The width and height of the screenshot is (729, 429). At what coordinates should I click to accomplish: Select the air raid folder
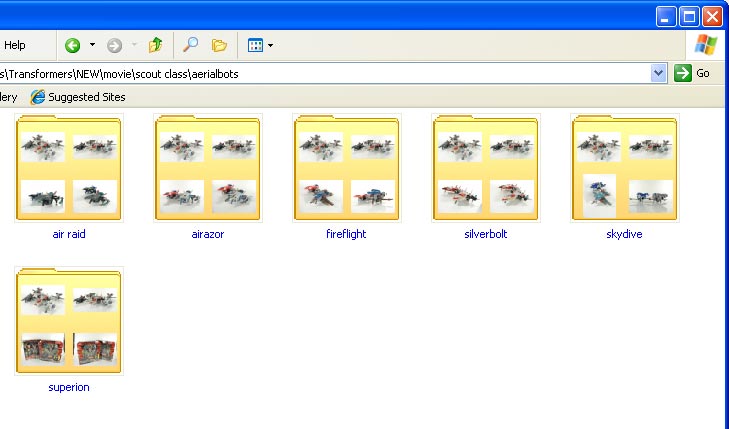click(69, 168)
